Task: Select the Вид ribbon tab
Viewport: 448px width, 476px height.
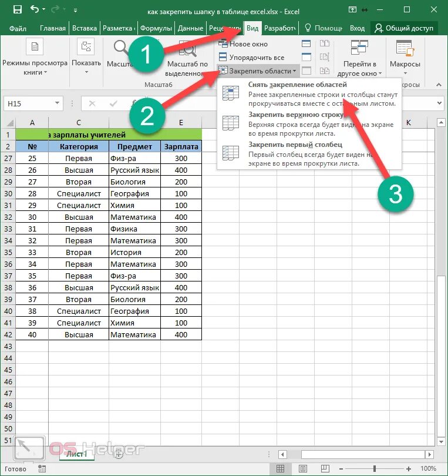Action: coord(252,28)
